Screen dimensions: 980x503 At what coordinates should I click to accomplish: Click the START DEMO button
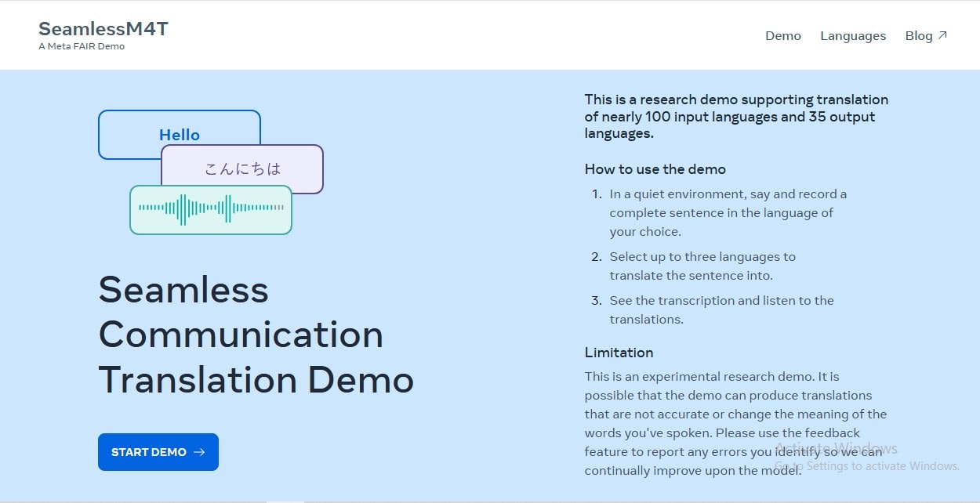click(158, 452)
